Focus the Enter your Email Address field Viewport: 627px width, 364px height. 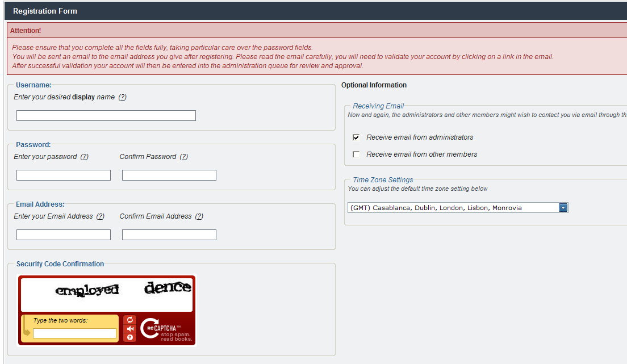point(64,235)
